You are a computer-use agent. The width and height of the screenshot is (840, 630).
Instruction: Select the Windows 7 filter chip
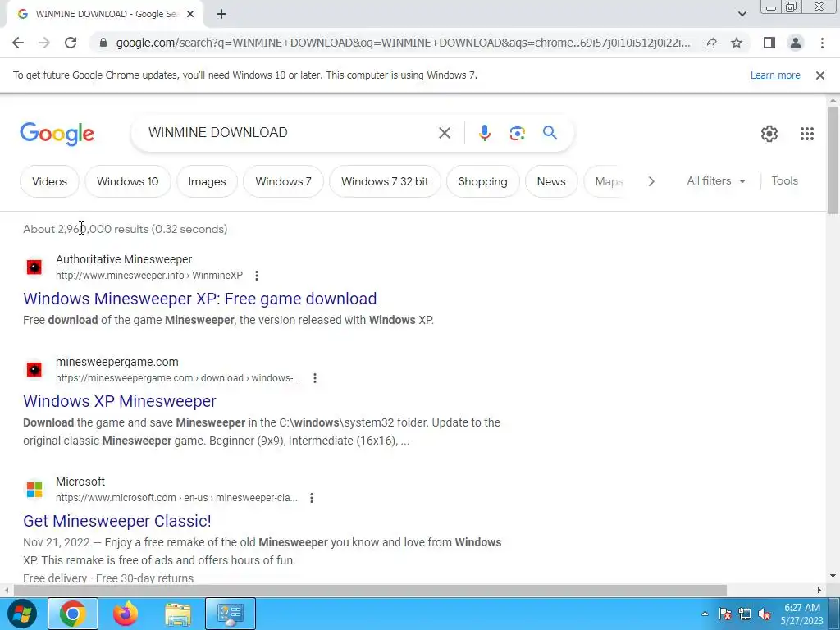pyautogui.click(x=283, y=181)
